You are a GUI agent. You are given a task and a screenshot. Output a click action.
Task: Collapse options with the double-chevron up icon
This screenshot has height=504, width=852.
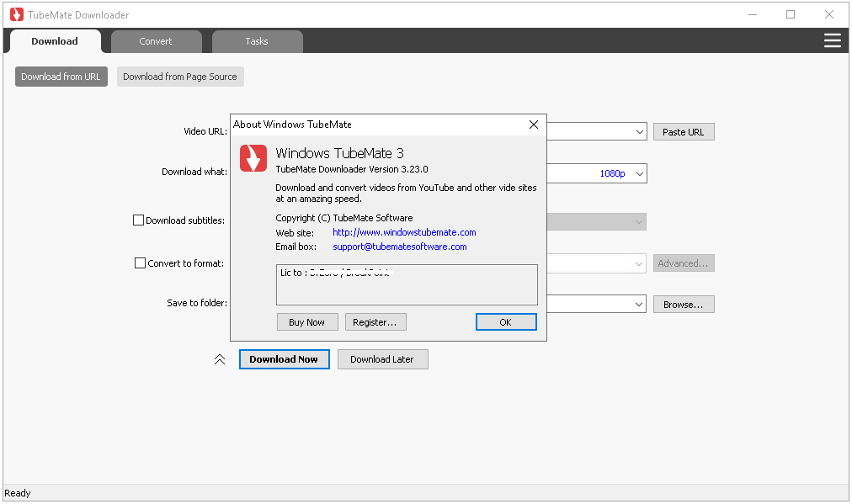220,359
